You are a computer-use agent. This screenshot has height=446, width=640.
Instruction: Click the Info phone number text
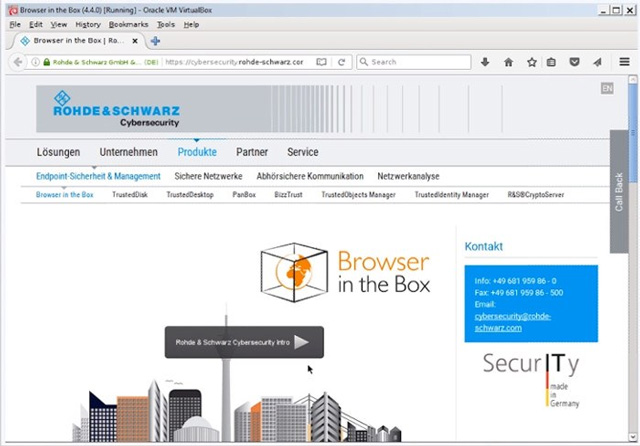coord(515,281)
